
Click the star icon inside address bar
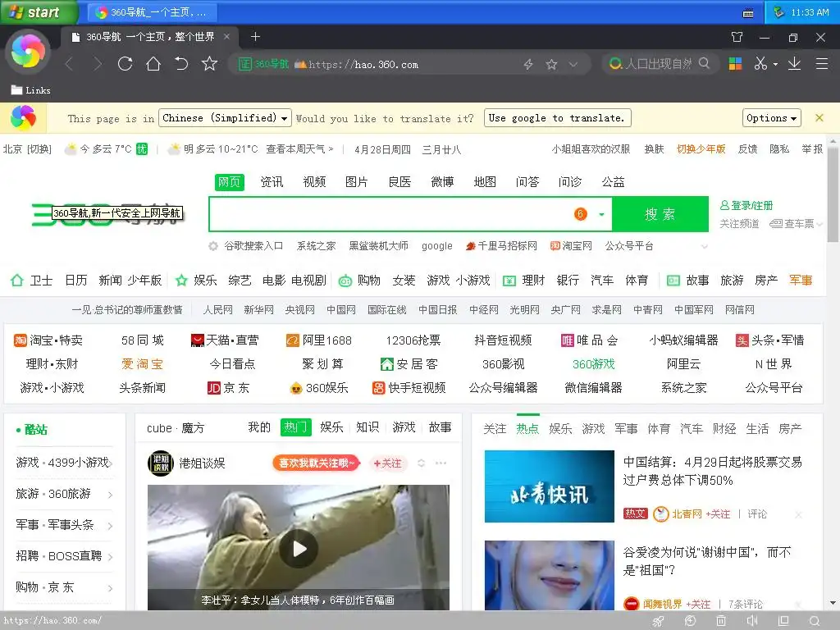pos(551,64)
